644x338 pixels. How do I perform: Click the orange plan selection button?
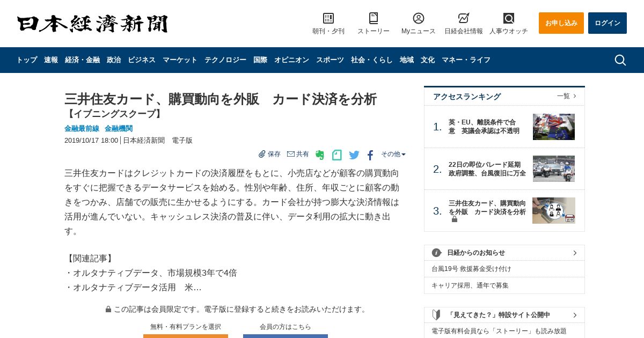(x=186, y=336)
